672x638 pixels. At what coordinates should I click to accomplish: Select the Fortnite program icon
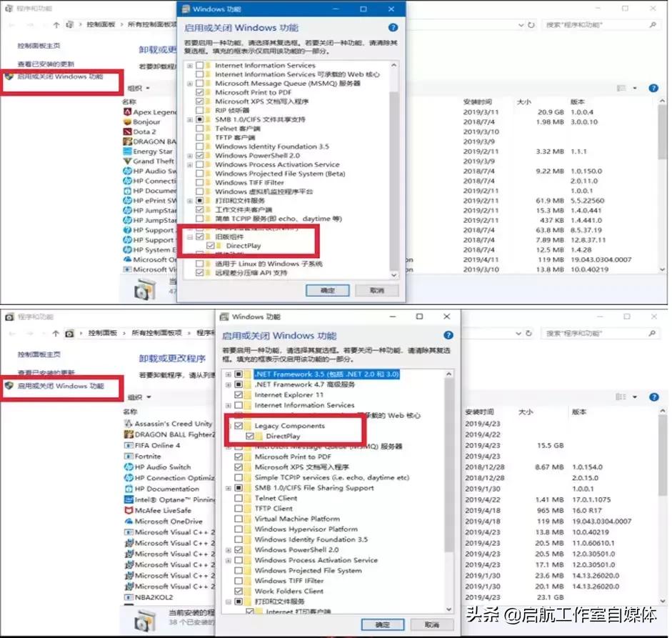click(128, 457)
